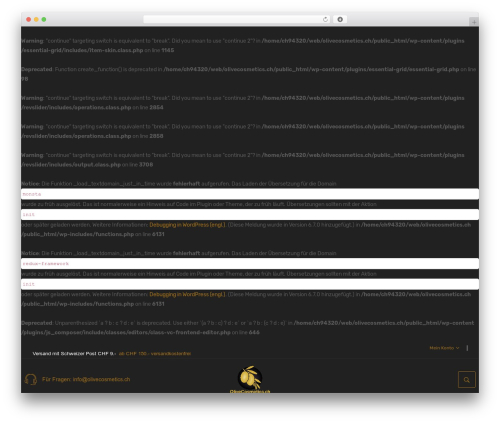
Task: Click the line number 2854 text
Action: 156,108
